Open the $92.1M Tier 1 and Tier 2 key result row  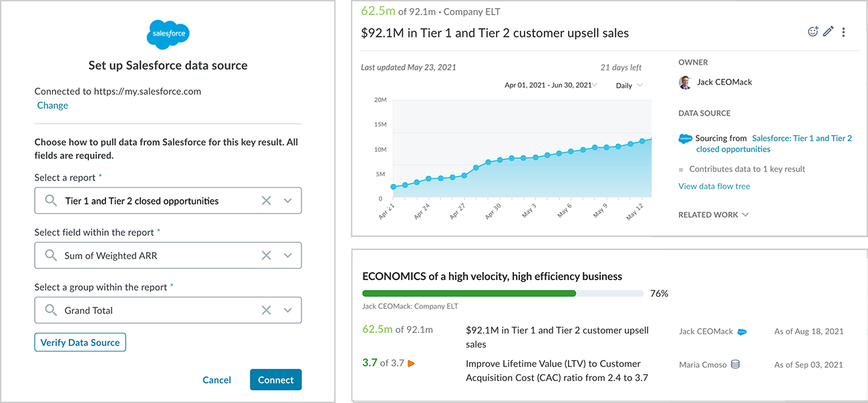pos(557,338)
